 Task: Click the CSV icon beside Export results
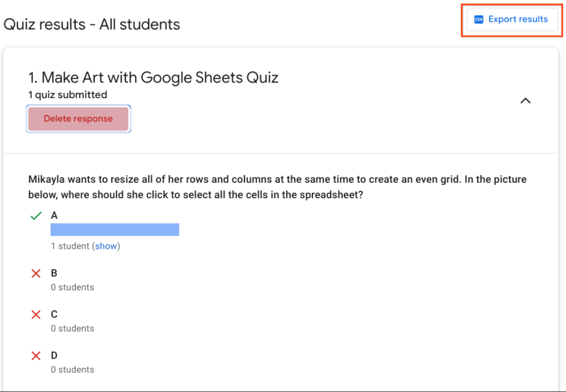pos(479,19)
